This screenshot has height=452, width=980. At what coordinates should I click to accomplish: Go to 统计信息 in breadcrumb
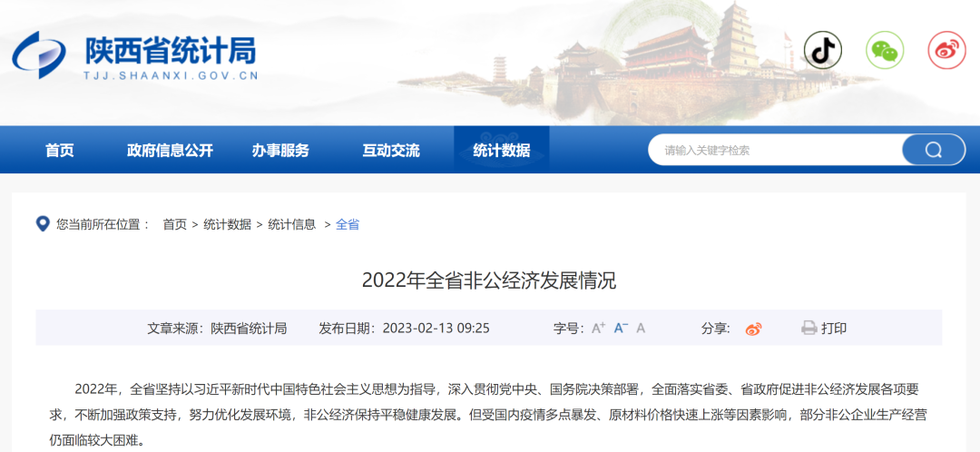pyautogui.click(x=292, y=224)
